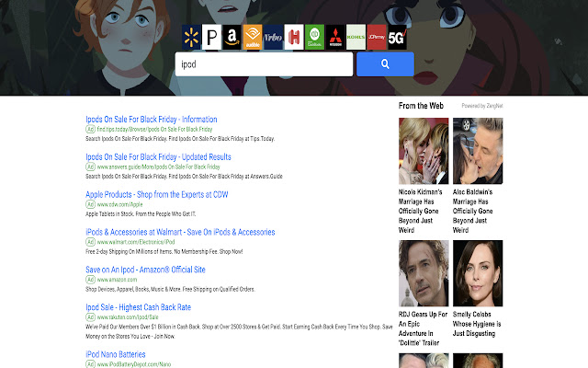Open the 'iPod Nano Batteries' result

point(116,354)
